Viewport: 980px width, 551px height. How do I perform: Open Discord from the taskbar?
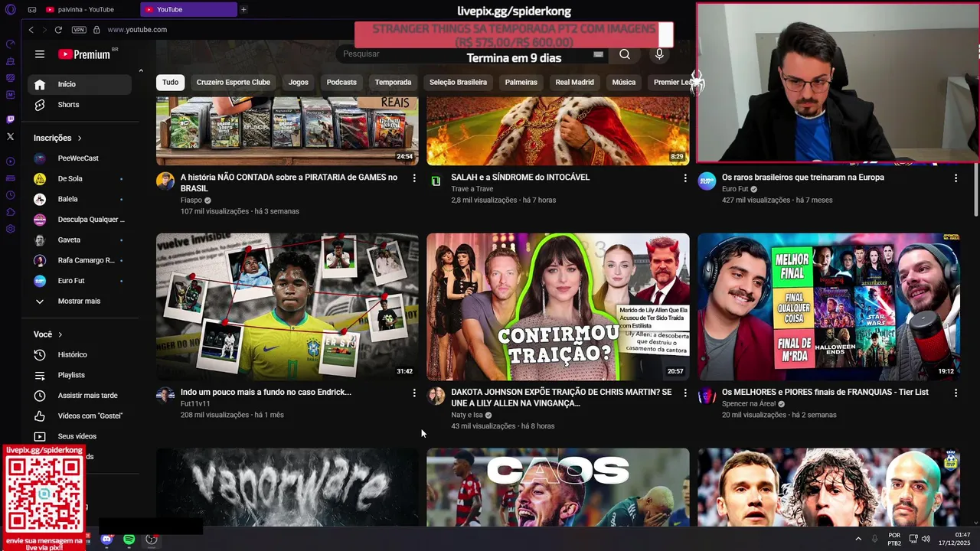click(x=106, y=540)
